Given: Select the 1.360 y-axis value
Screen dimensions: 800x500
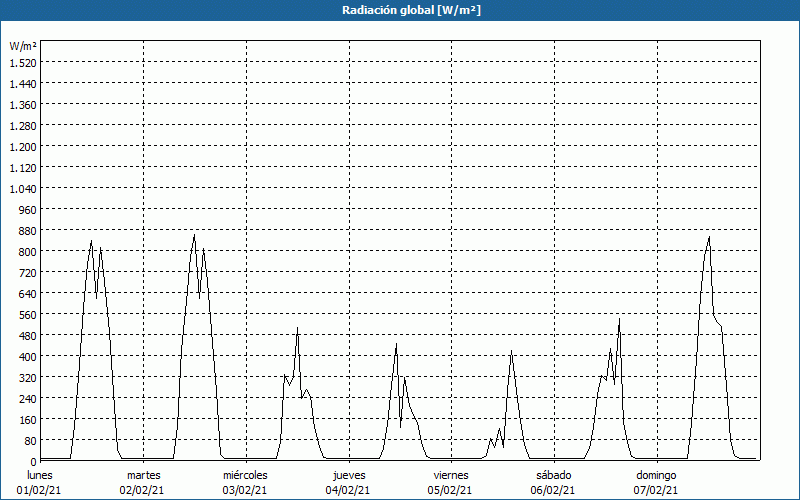Looking at the screenshot, I should pos(23,105).
